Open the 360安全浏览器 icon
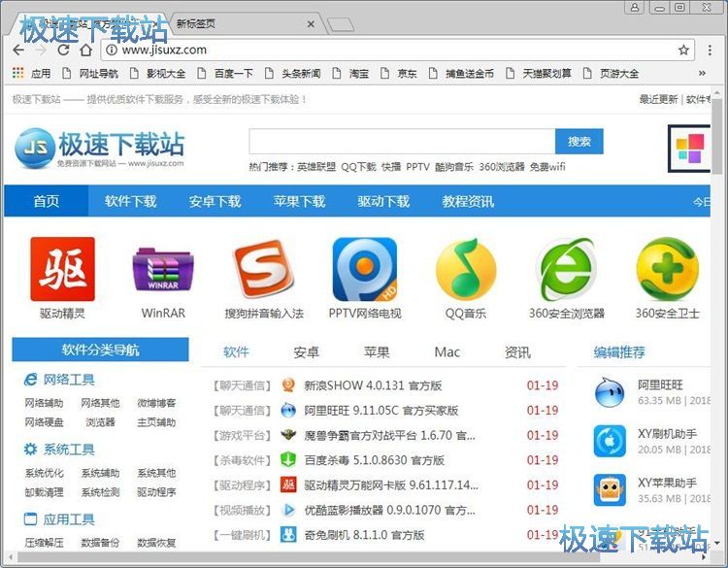Screen dimensions: 728x568 pyautogui.click(x=566, y=269)
